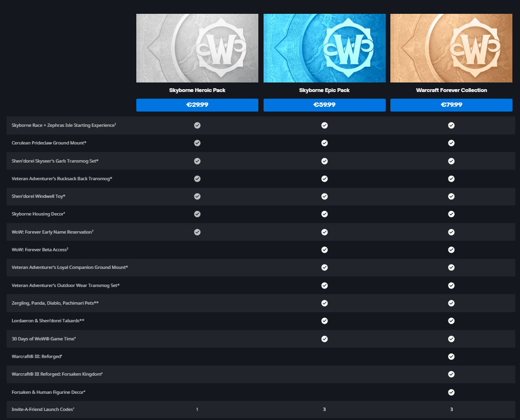Click Forever Collection checkmark for Warcraft III: Reforged
This screenshot has height=420, width=520.
click(451, 357)
